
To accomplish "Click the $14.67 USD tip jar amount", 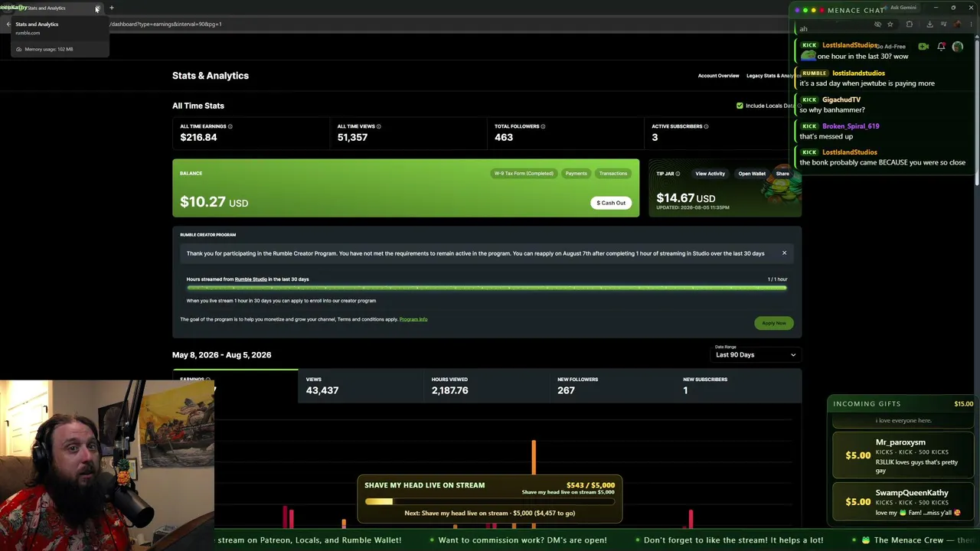I will point(685,198).
